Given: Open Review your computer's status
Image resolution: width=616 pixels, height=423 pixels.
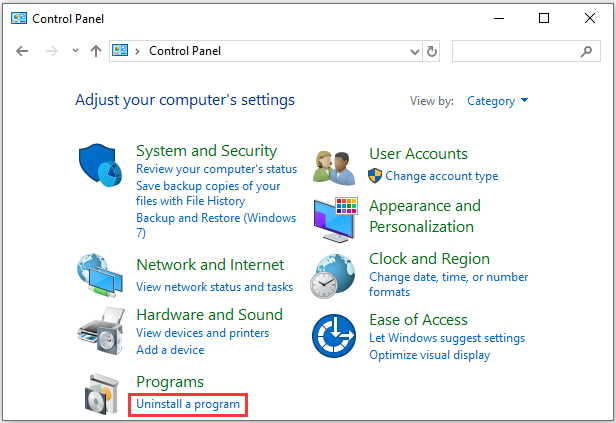Looking at the screenshot, I should tap(216, 169).
